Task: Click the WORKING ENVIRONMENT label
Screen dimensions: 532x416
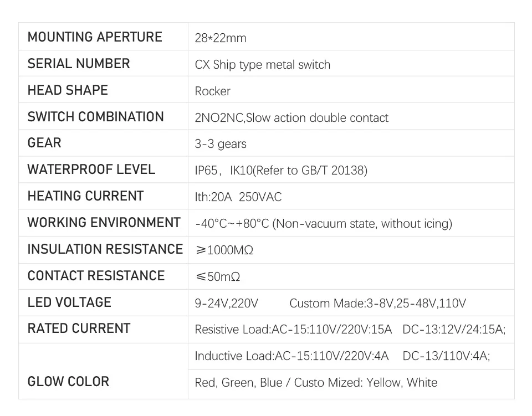Action: click(x=104, y=223)
